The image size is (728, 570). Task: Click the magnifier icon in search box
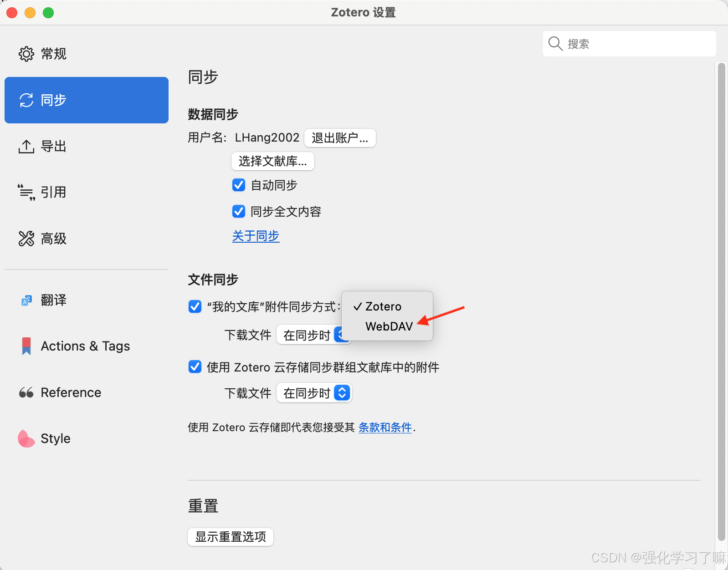555,44
